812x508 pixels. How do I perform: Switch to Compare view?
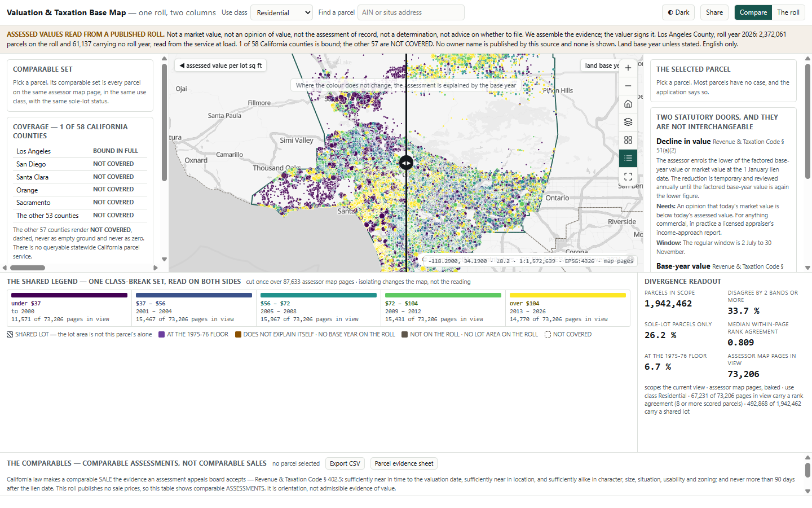coord(753,12)
